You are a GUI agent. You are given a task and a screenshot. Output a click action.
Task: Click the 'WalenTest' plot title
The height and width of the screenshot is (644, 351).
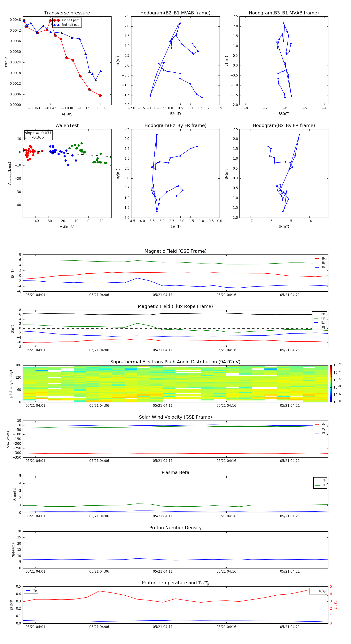[x=67, y=125]
